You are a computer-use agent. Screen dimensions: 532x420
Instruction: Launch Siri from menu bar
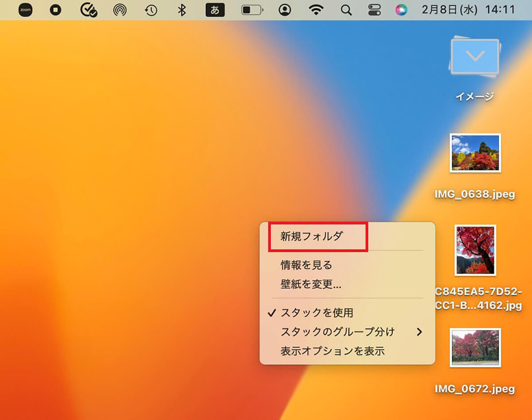pos(401,10)
